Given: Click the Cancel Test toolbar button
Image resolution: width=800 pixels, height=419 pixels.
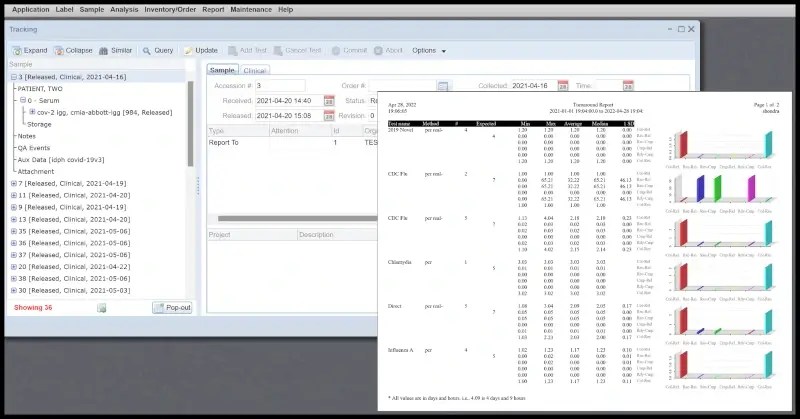Looking at the screenshot, I should coord(297,51).
